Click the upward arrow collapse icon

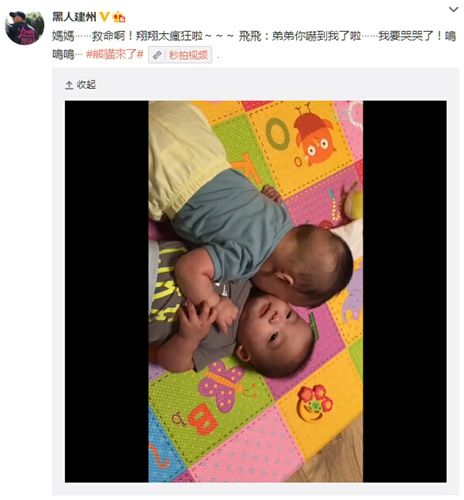tap(69, 85)
